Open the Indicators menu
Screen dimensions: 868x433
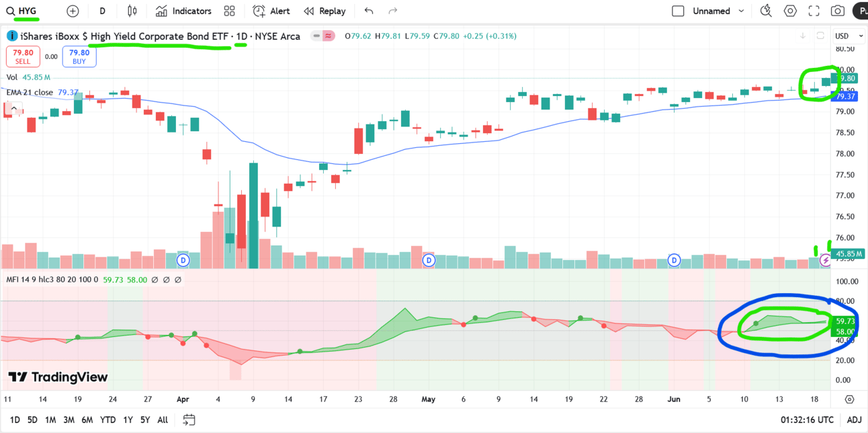pyautogui.click(x=183, y=11)
